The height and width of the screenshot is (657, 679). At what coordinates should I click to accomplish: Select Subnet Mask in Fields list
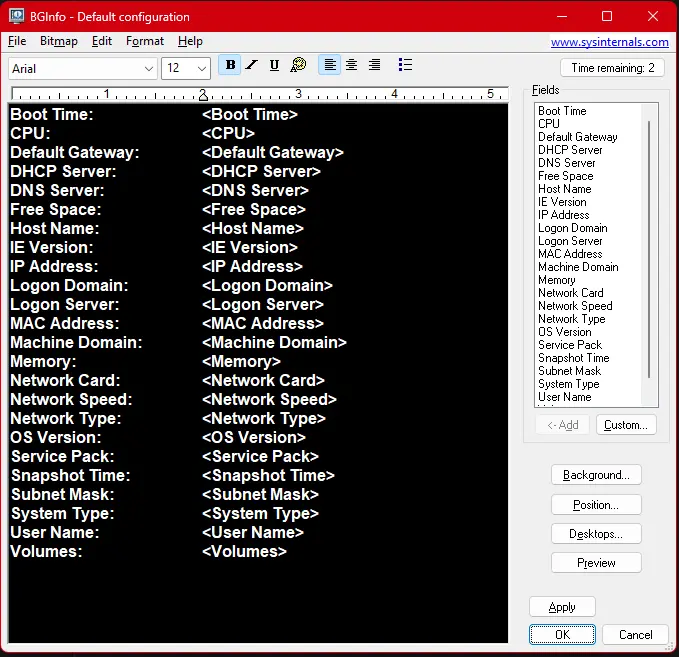(569, 371)
